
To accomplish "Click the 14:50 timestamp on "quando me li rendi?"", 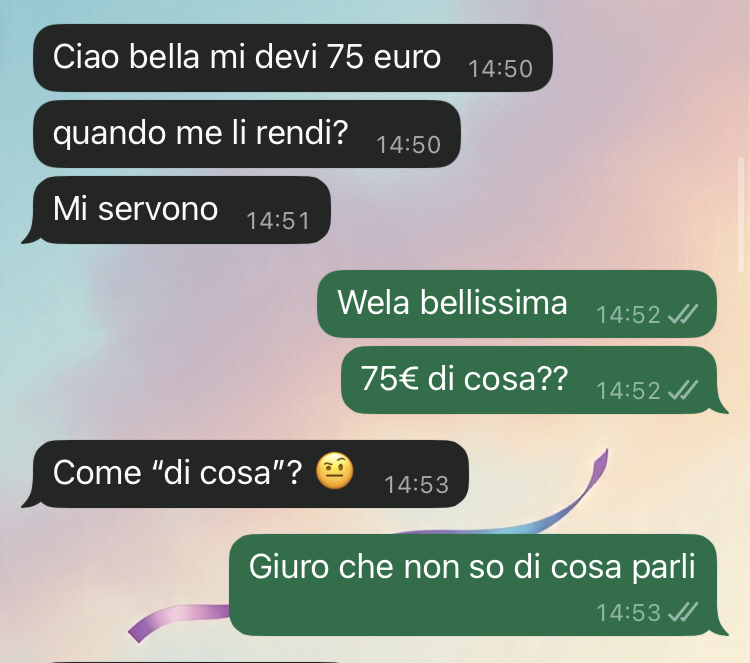I will pos(408,145).
